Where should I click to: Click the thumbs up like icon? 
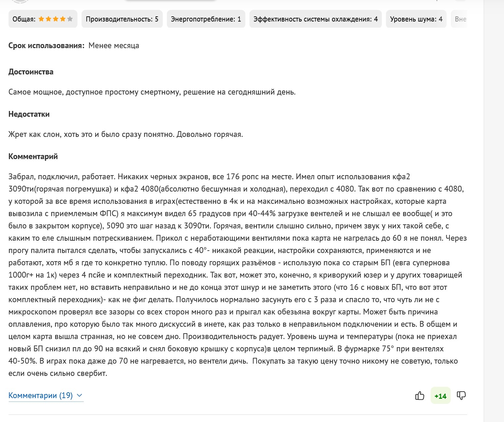[419, 396]
